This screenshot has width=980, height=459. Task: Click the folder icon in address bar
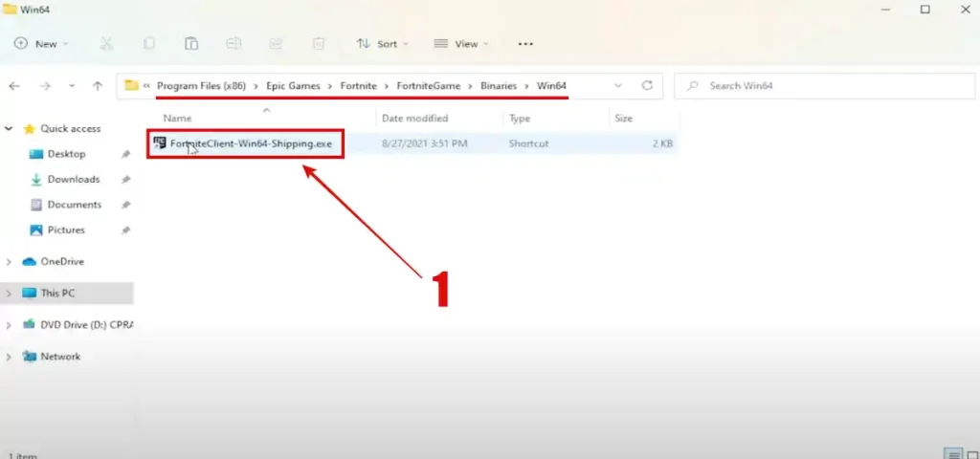[130, 85]
